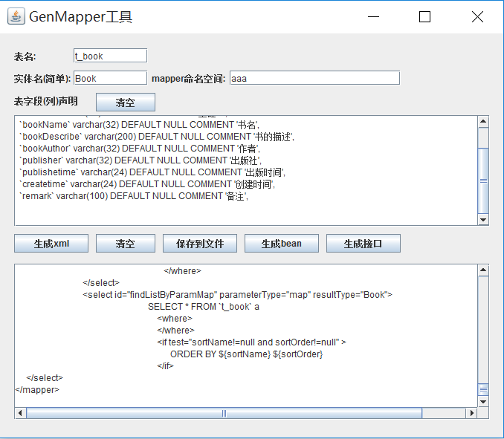This screenshot has width=504, height=439.
Task: Click the 表名 input field containing t_book
Action: coord(110,56)
